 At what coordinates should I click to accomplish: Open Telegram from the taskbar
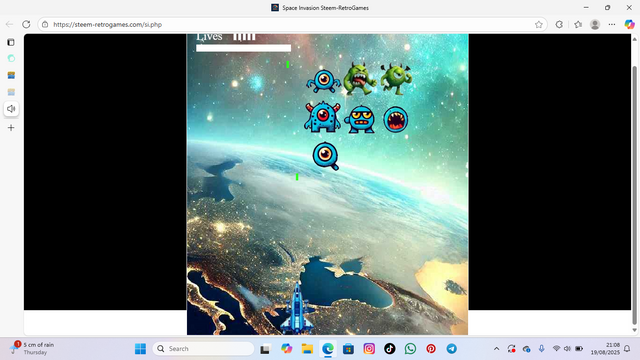(451, 349)
